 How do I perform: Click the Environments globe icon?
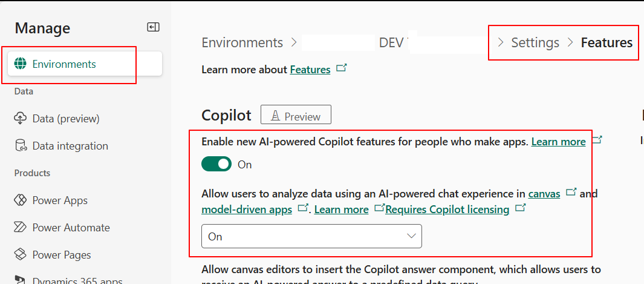click(20, 64)
